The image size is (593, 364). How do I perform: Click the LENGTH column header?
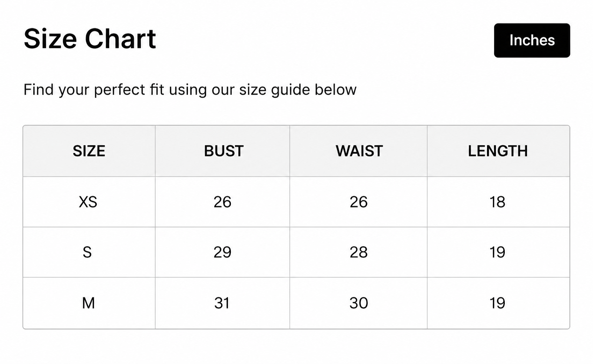(498, 151)
